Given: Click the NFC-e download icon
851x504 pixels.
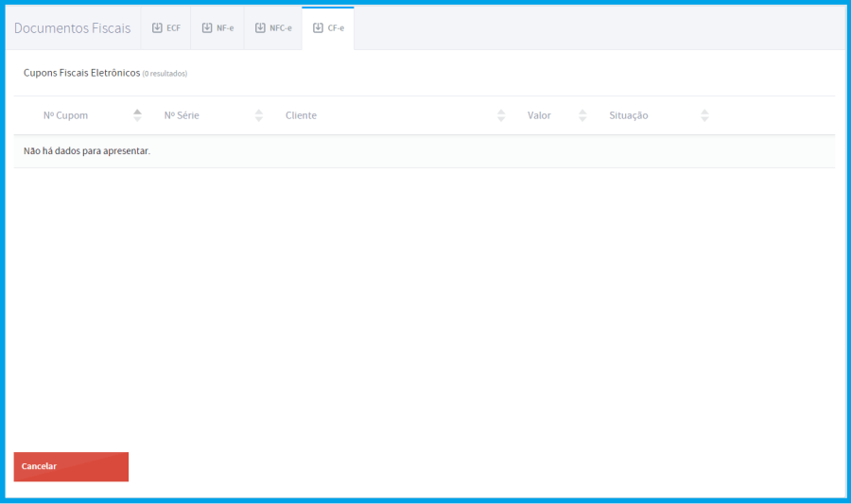Looking at the screenshot, I should pyautogui.click(x=260, y=27).
